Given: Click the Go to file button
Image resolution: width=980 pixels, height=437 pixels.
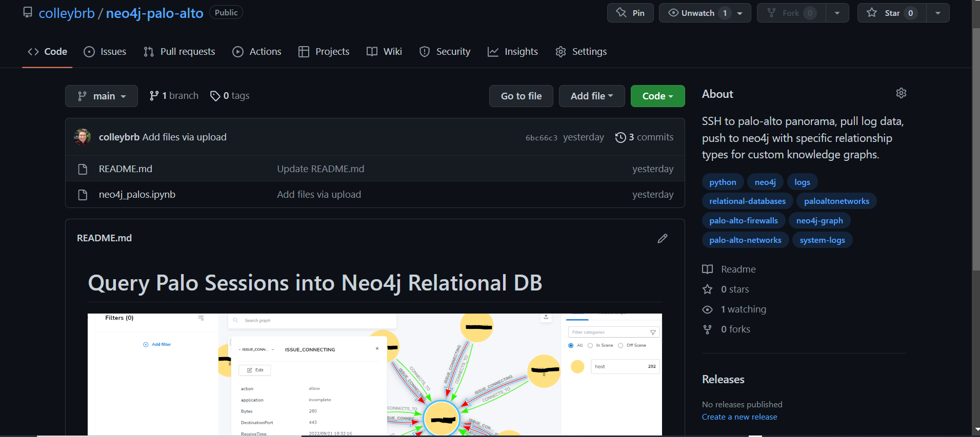Looking at the screenshot, I should [x=521, y=96].
